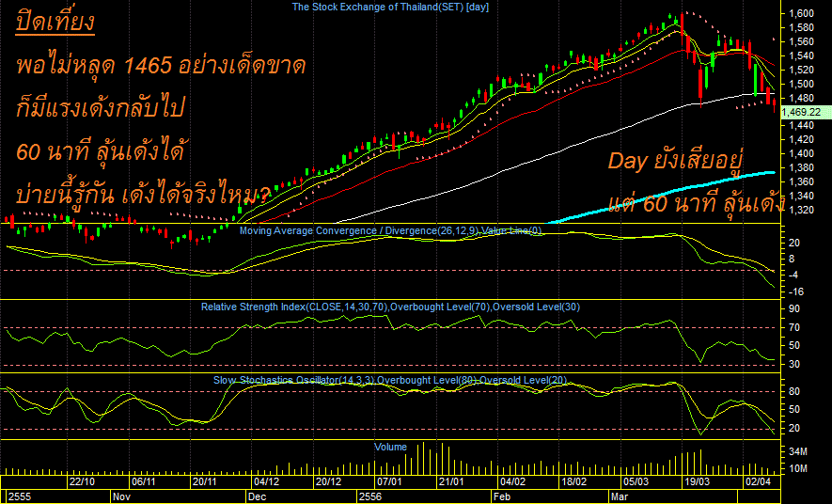Image resolution: width=832 pixels, height=504 pixels.
Task: Click the 06/11 date label
Action: 143,481
